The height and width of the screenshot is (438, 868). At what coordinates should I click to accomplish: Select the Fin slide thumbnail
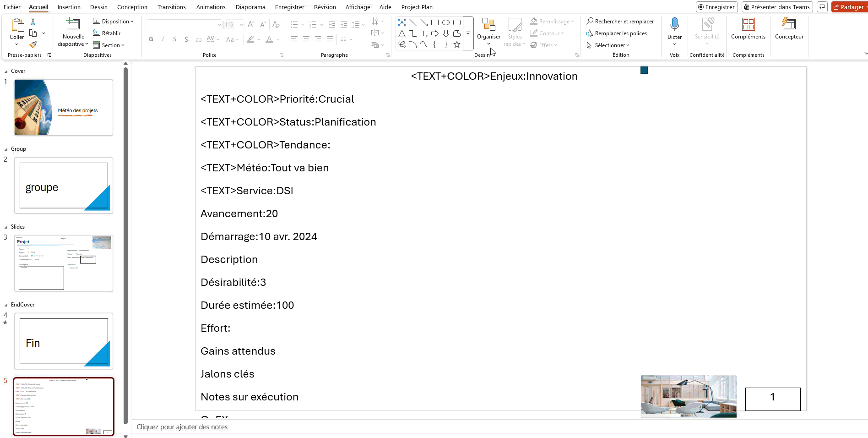coord(64,341)
